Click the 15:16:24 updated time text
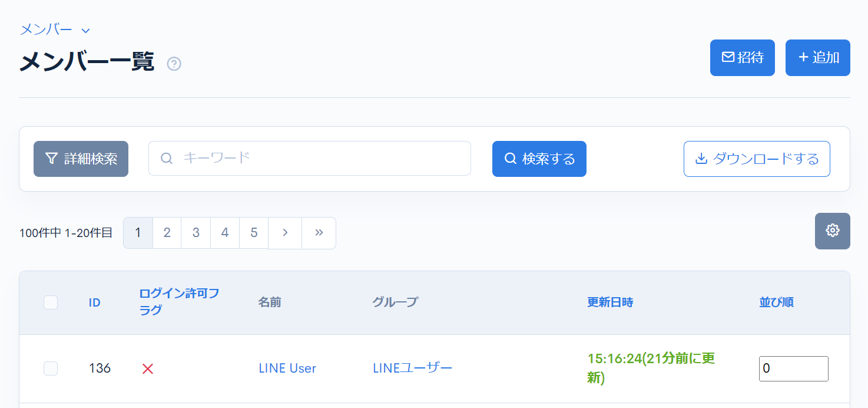This screenshot has width=868, height=408. click(651, 368)
